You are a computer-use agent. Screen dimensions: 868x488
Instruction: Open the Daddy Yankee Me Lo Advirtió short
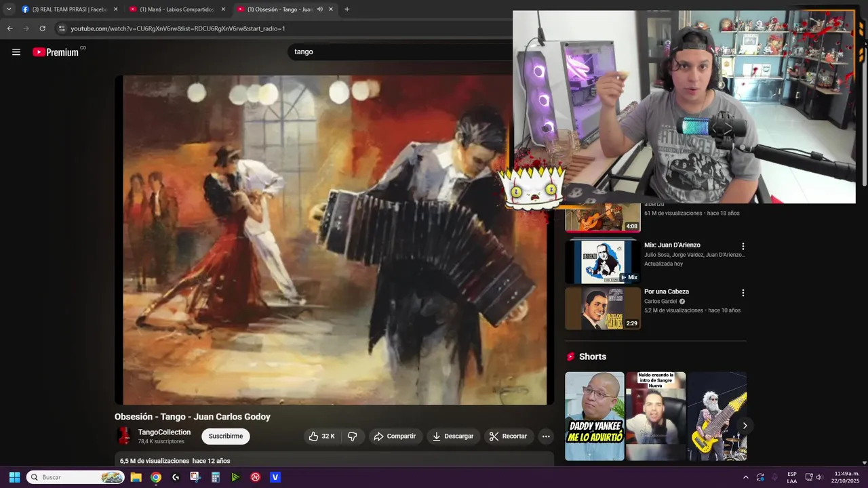click(595, 416)
